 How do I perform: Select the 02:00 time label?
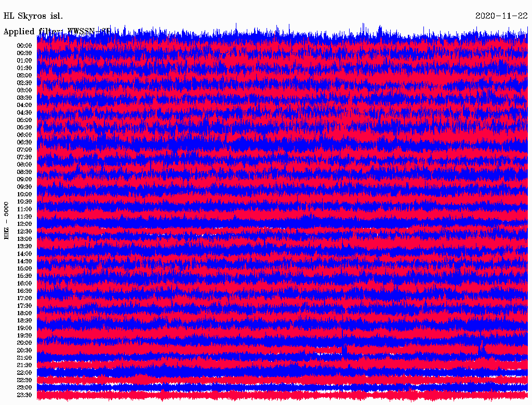24,76
